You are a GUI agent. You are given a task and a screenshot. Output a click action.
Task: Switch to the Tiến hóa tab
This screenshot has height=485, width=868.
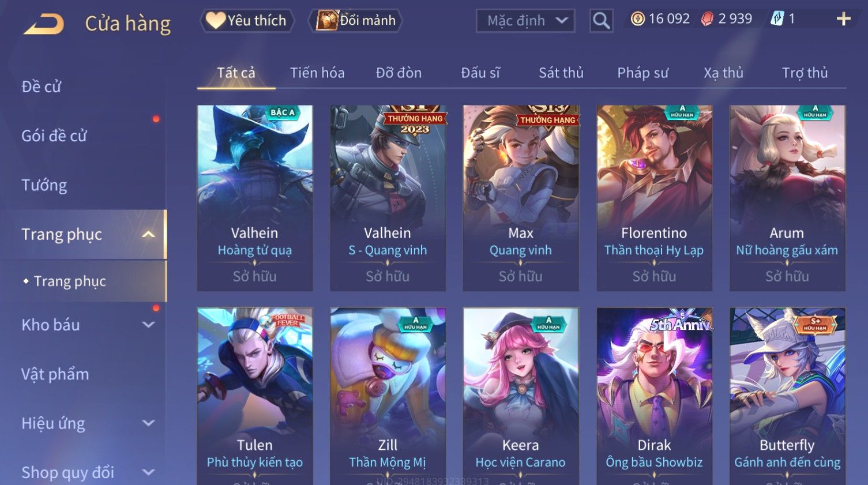[x=317, y=73]
